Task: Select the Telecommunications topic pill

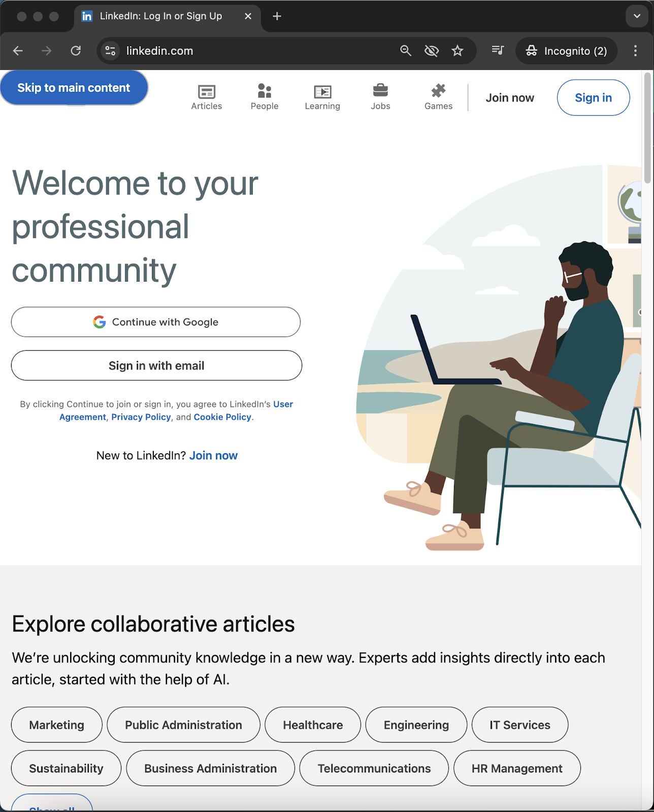Action: pyautogui.click(x=374, y=768)
